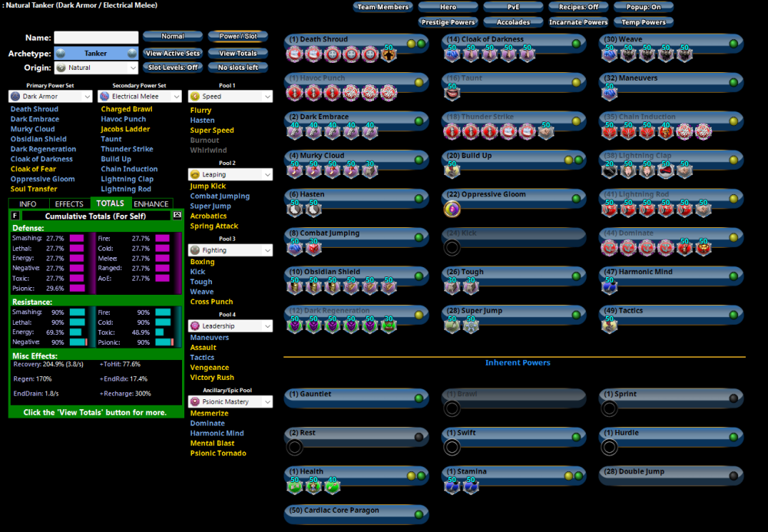This screenshot has width=768, height=532.
Task: Select the first enhancement icon in Hasten
Action: coord(295,209)
